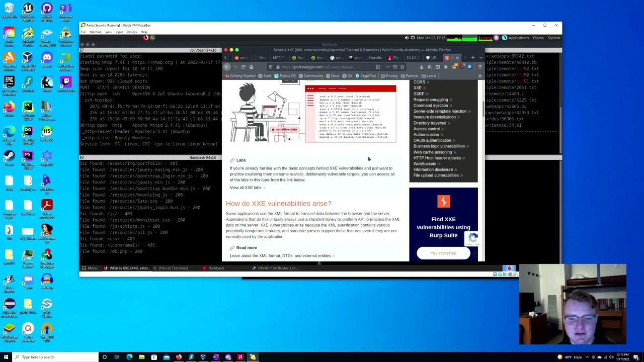Reload the page in Firefox
The width and height of the screenshot is (644, 362).
(243, 67)
